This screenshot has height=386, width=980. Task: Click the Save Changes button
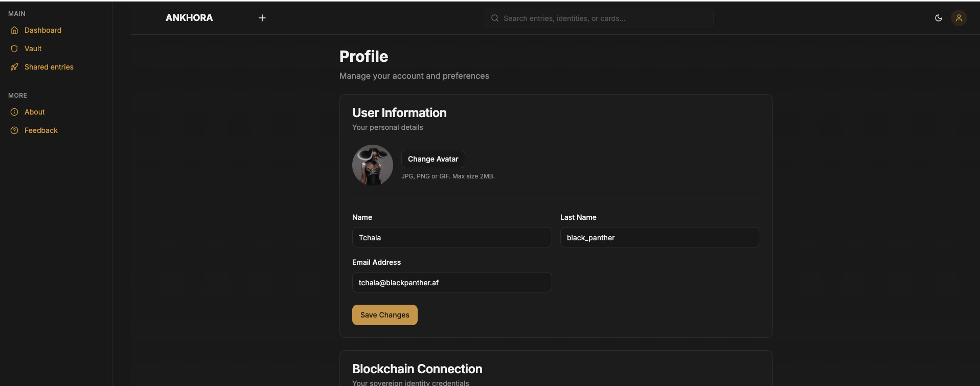click(x=384, y=315)
